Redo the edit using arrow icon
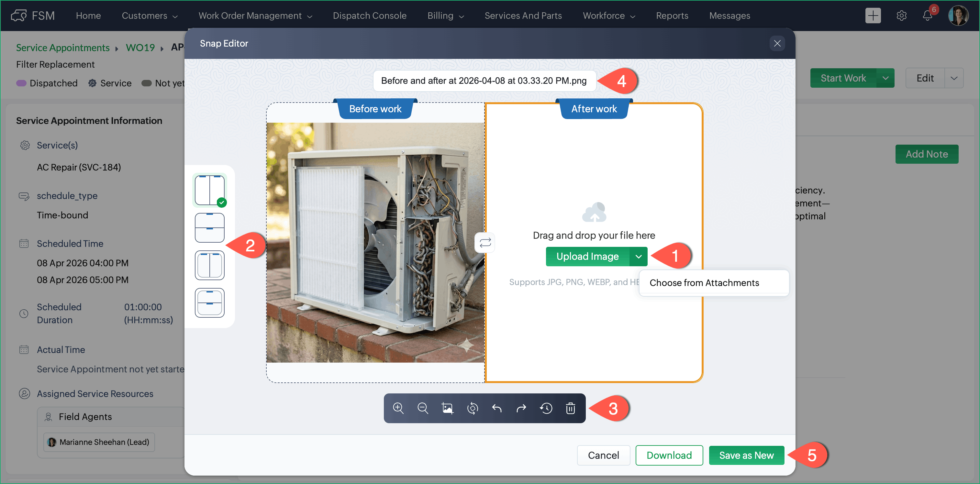Screen dimensions: 980x484 (x=521, y=408)
